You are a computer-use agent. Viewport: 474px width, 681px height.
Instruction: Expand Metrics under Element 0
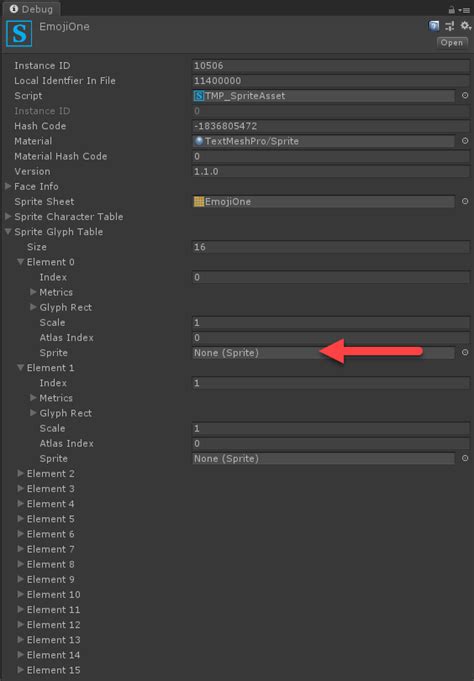click(33, 292)
